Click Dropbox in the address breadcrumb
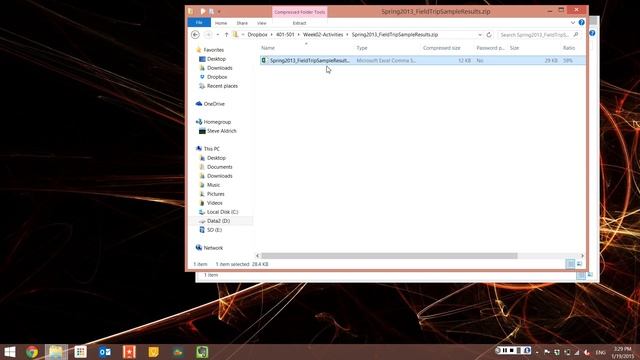Viewport: 640px width, 360px height. [257, 35]
